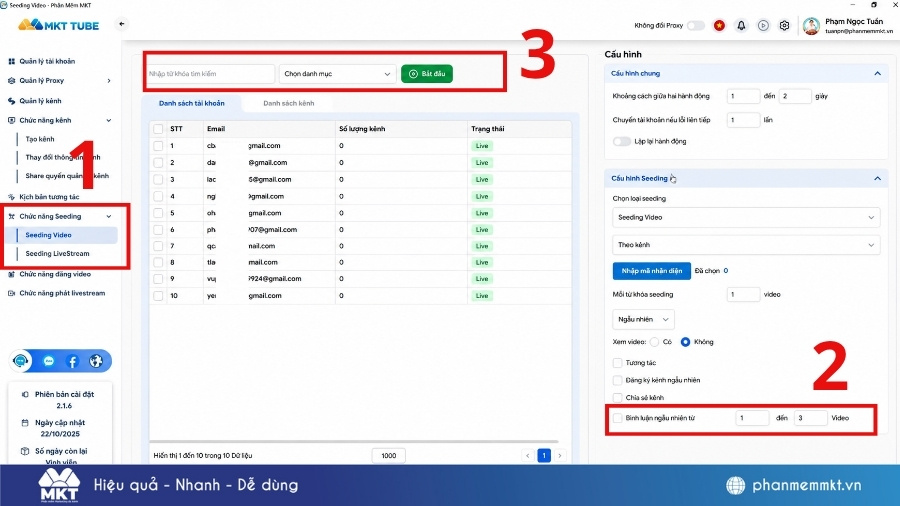Open Kịch bản tương tác menu
900x506 pixels.
(49, 197)
